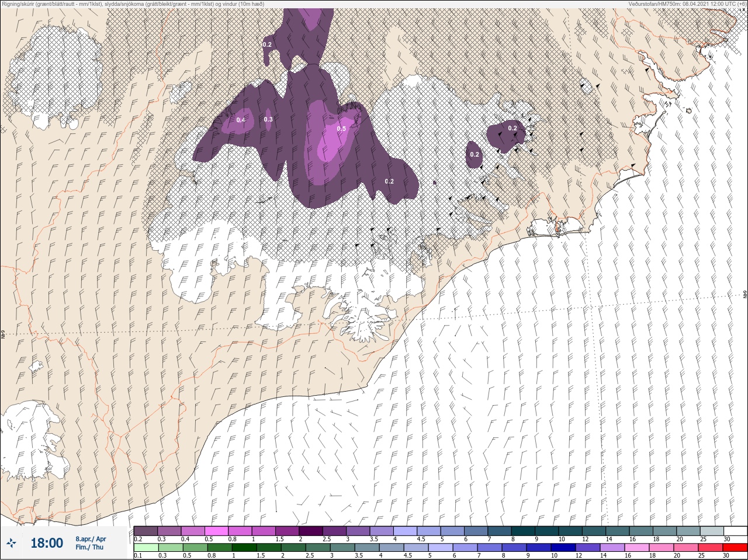Click the 0.3 contour label on the map
This screenshot has height=560, width=748.
(x=268, y=119)
